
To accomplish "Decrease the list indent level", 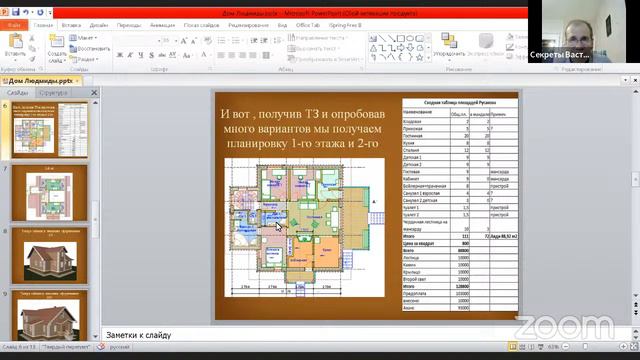I will point(253,41).
